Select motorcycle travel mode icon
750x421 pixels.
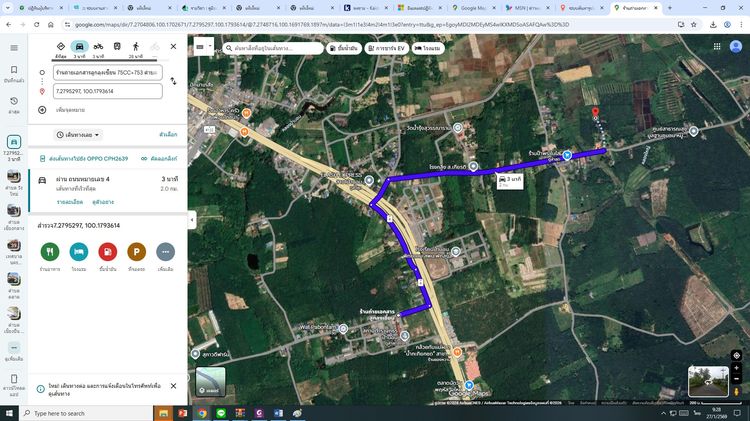coord(98,47)
